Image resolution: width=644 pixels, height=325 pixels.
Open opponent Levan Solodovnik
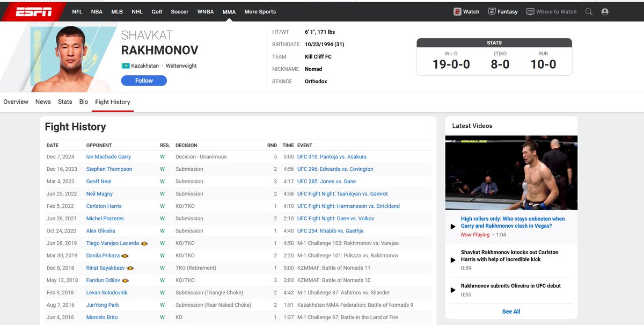106,293
